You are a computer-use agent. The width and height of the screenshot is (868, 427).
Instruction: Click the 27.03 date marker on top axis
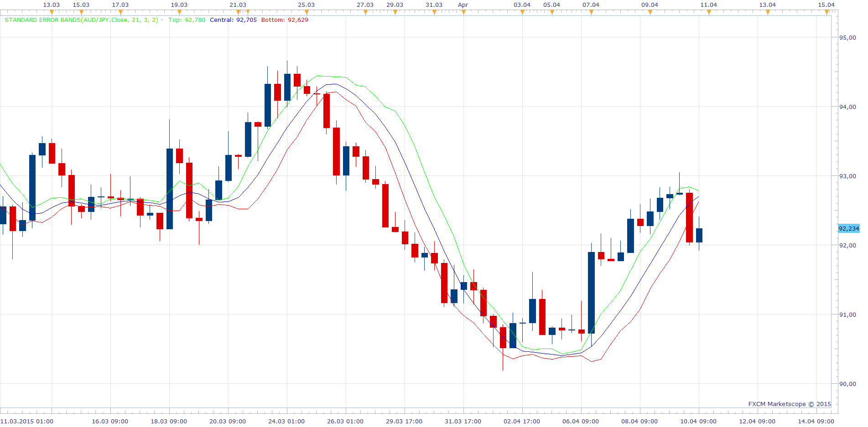tap(365, 5)
